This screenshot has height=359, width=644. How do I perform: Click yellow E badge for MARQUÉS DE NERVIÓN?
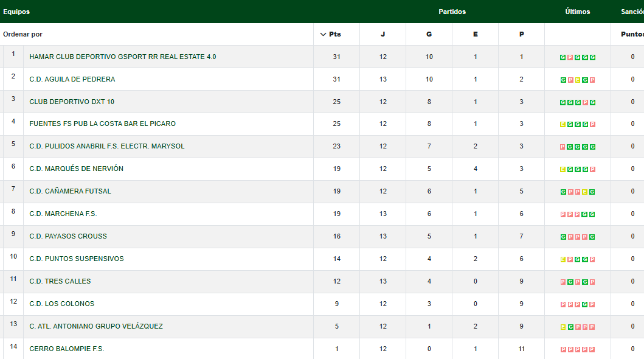click(x=563, y=169)
